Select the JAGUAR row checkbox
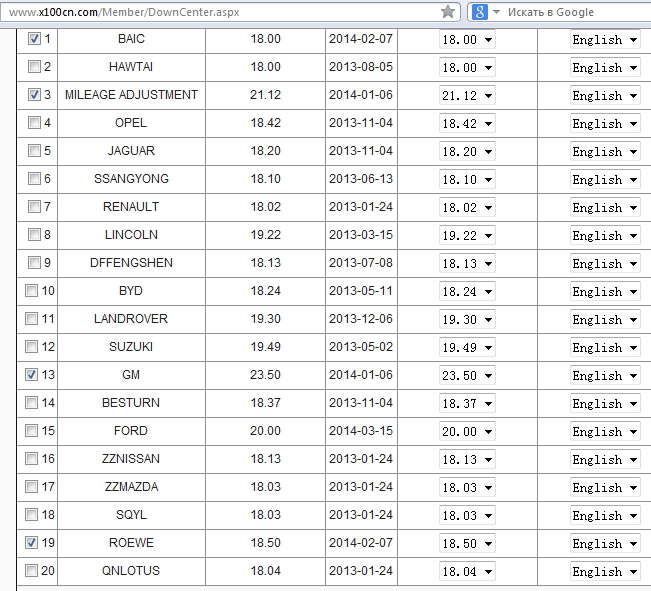651x591 pixels. tap(34, 150)
